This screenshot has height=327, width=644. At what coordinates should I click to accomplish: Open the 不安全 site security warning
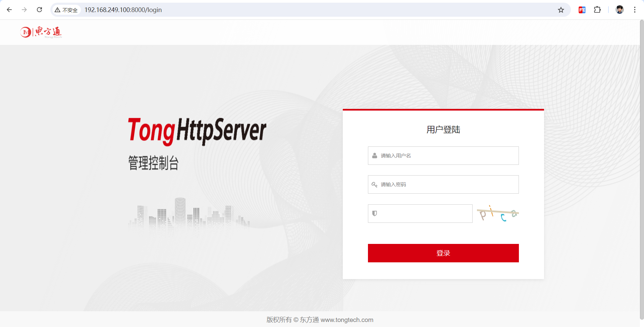(66, 10)
